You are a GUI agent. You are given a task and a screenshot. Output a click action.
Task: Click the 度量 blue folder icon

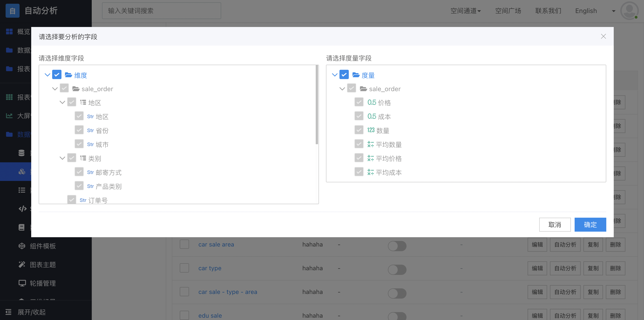pyautogui.click(x=356, y=75)
